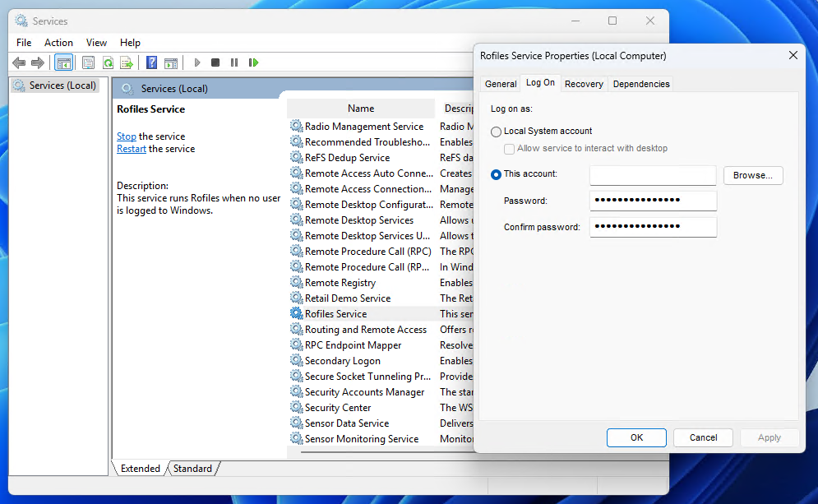Select the Sensor Monitoring Service row
The image size is (818, 504).
tap(381, 439)
